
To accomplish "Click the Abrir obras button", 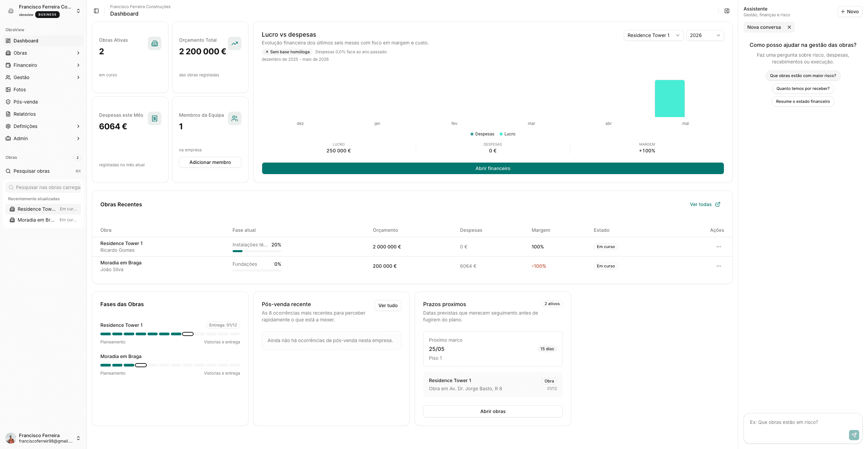I will coord(493,411).
